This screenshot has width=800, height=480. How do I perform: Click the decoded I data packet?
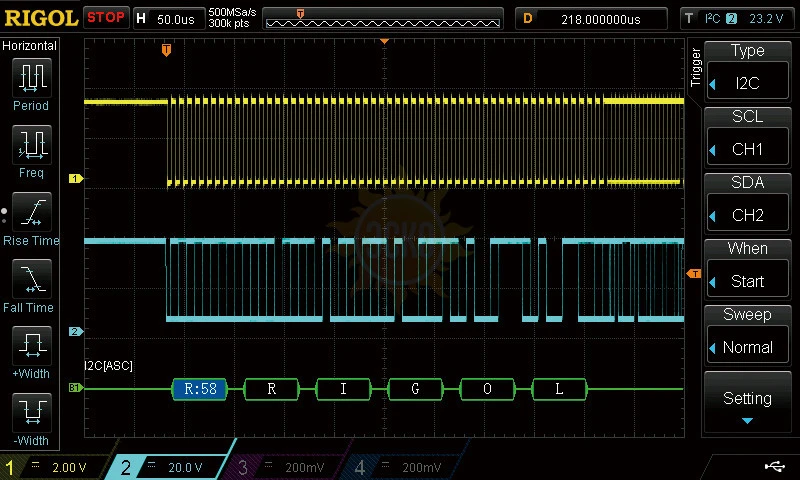[x=343, y=389]
